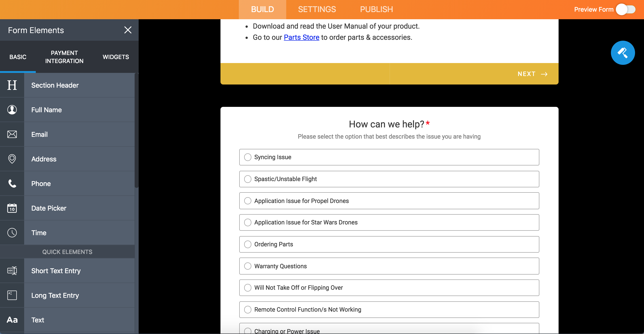Open the Parts Store hyperlink
644x334 pixels.
point(301,37)
